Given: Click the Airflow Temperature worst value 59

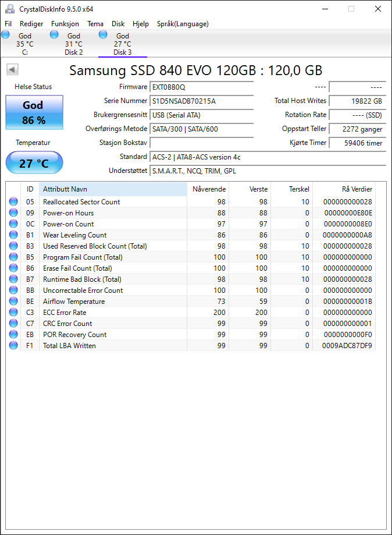Looking at the screenshot, I should pyautogui.click(x=263, y=302).
